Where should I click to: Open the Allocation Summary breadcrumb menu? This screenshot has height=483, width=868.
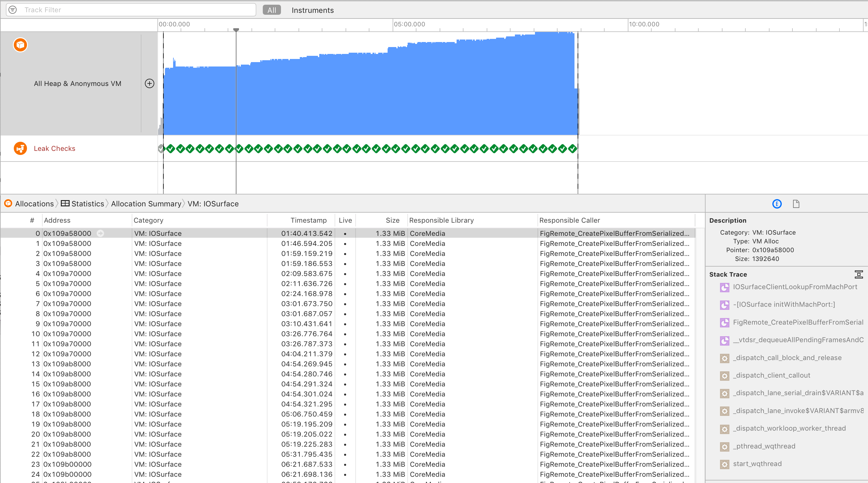point(146,204)
